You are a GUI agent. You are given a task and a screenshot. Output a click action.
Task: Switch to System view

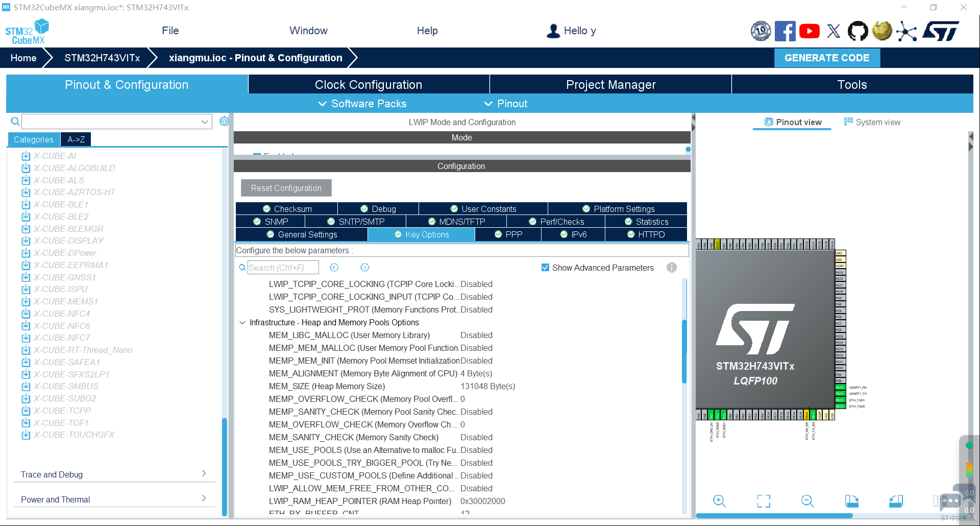tap(872, 122)
